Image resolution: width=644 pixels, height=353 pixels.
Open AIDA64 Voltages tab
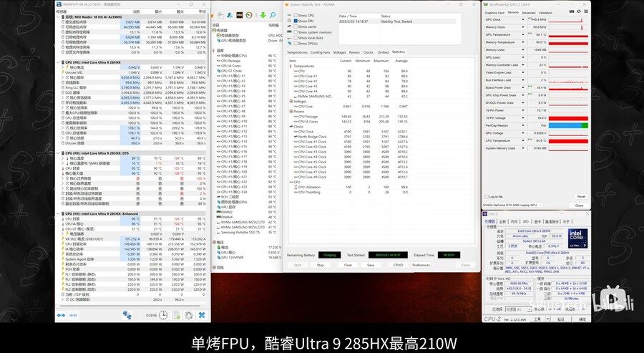[340, 52]
